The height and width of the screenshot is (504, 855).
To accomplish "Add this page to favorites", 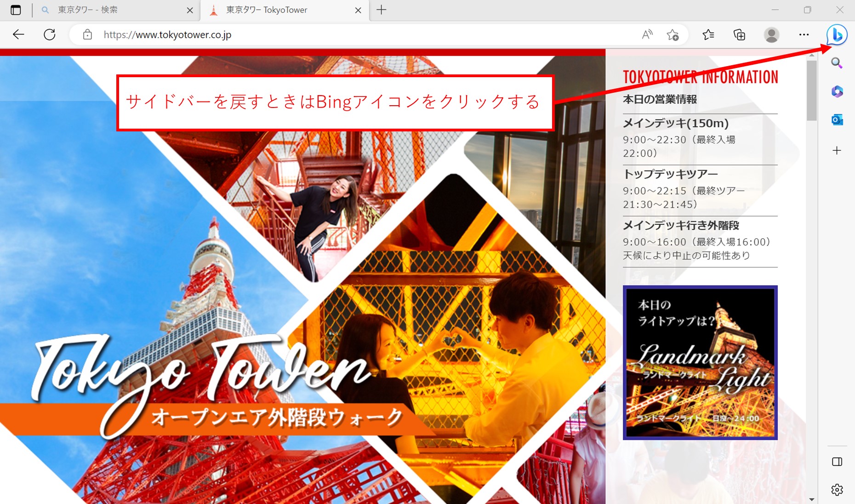I will point(673,34).
